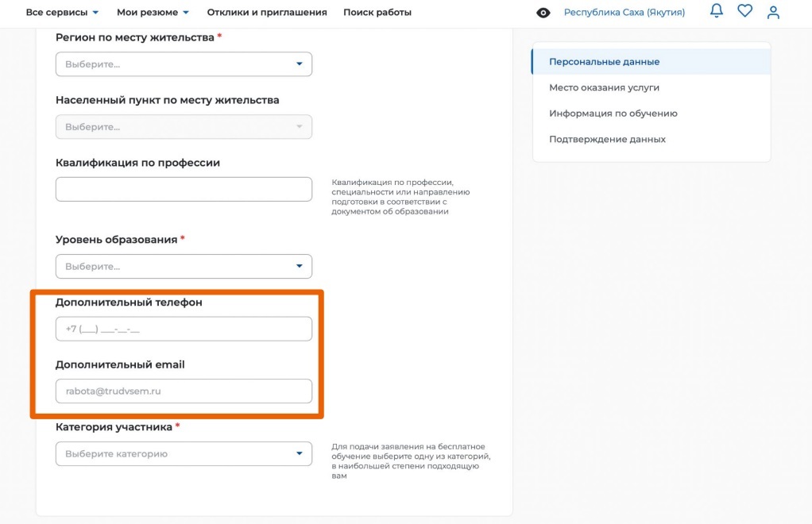Click the Квалификация по профессии text field
Screen dimensions: 812x524
(x=184, y=190)
